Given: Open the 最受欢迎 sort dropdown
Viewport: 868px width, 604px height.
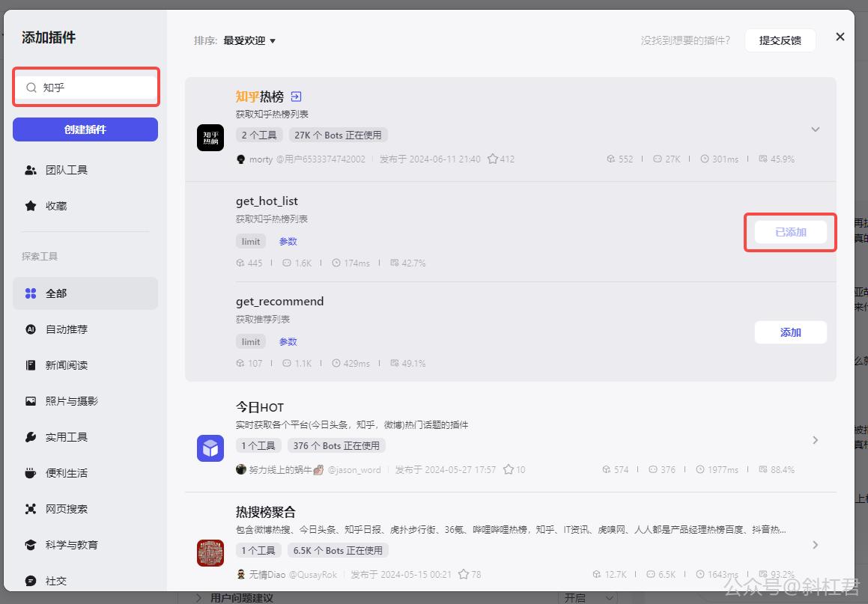Looking at the screenshot, I should tap(249, 40).
